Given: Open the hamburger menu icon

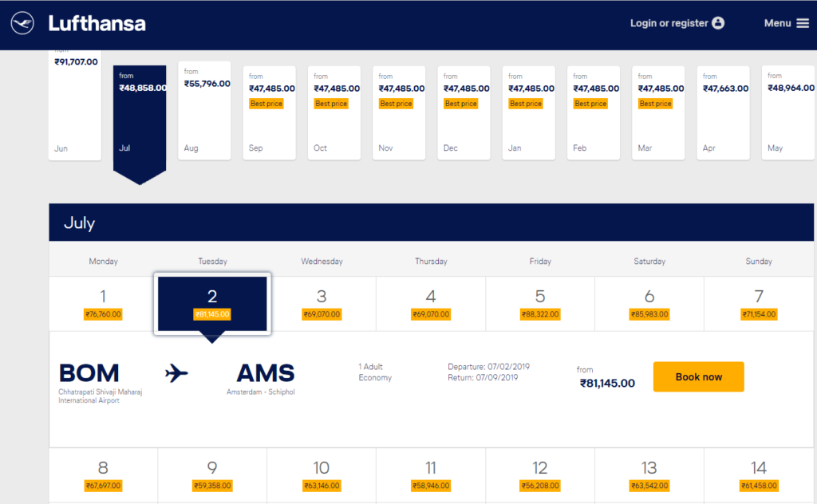Looking at the screenshot, I should tap(803, 23).
